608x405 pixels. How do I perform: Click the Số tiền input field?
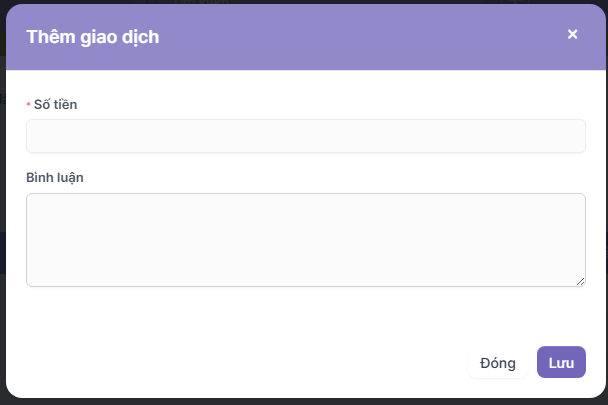coord(305,136)
